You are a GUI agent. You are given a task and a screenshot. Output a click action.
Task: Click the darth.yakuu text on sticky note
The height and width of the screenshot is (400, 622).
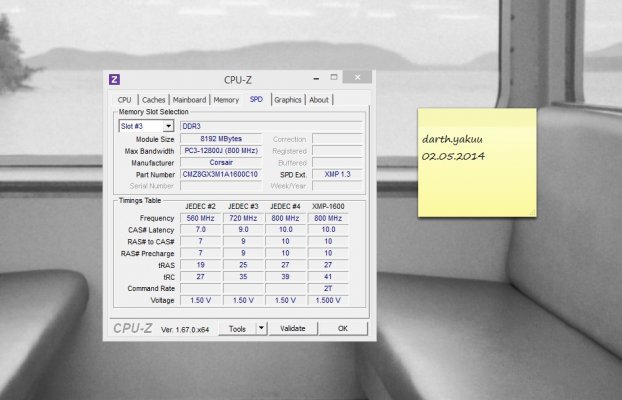(452, 139)
